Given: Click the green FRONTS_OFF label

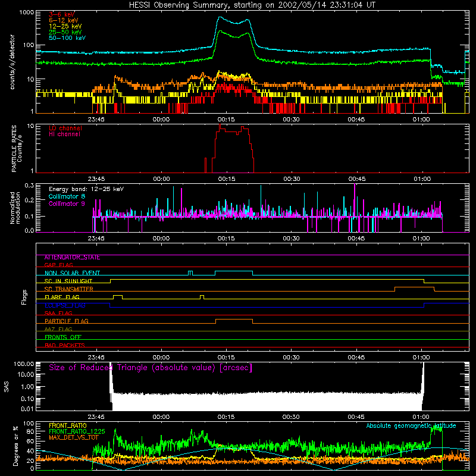Looking at the screenshot, I should 63,337.
